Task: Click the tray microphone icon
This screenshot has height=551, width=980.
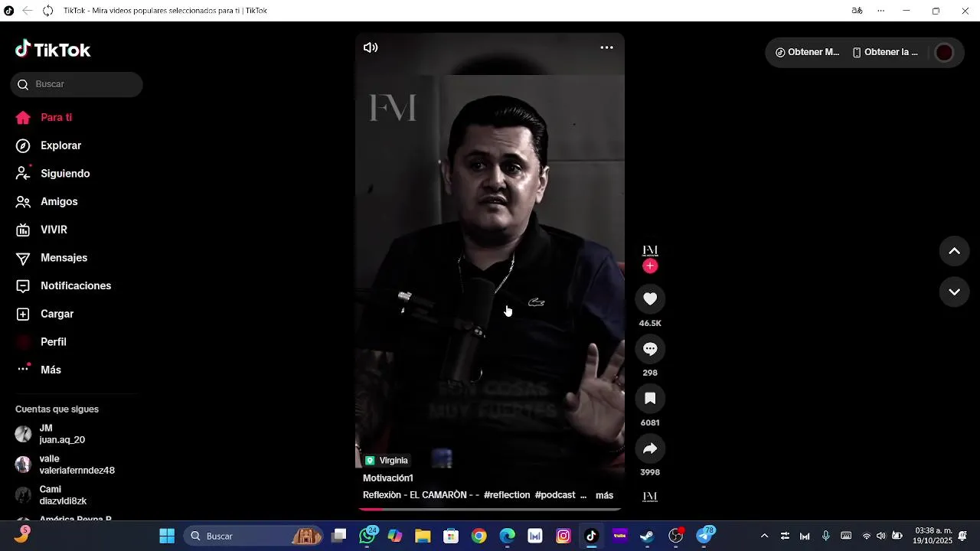Action: click(825, 536)
